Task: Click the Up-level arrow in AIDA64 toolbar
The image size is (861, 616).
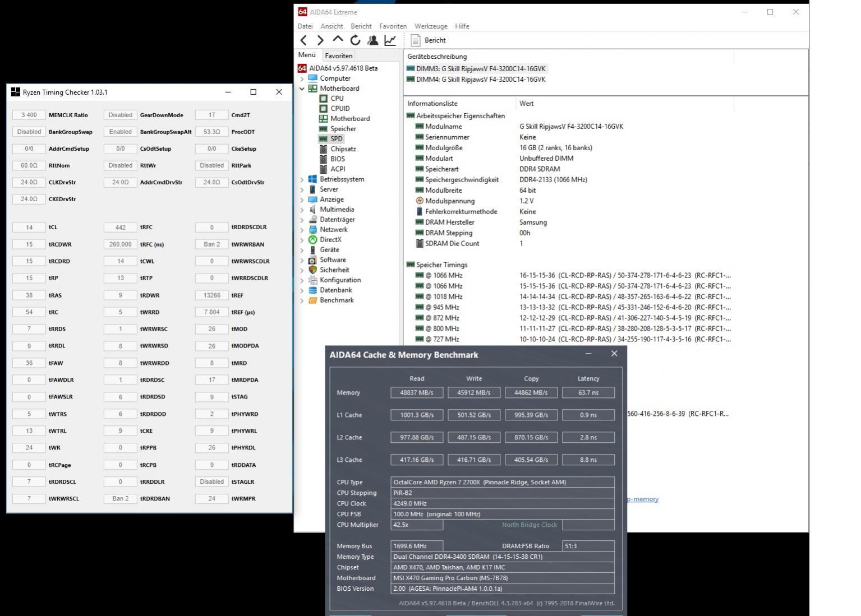Action: click(x=338, y=39)
